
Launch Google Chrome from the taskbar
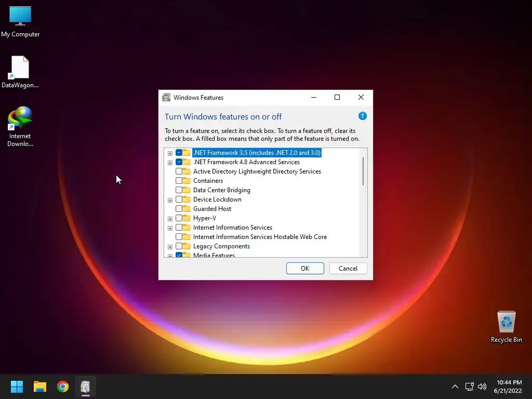pos(62,387)
